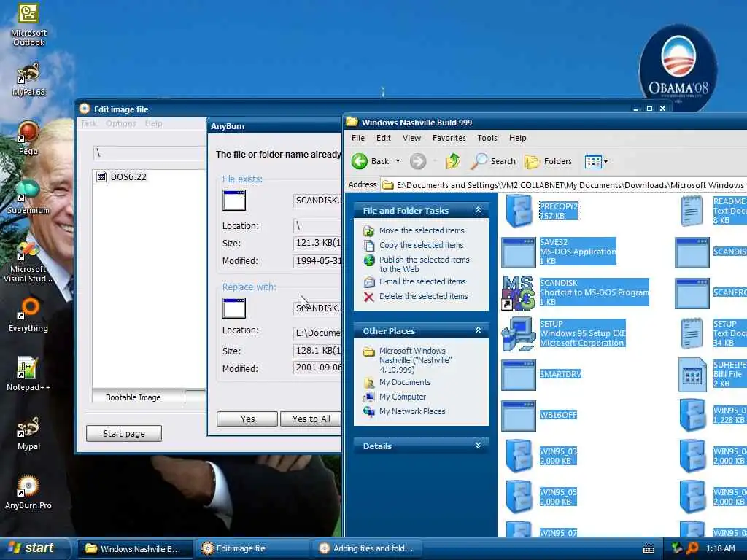Open AnyBurn Pro desktop shortcut
747x560 pixels.
[x=28, y=492]
